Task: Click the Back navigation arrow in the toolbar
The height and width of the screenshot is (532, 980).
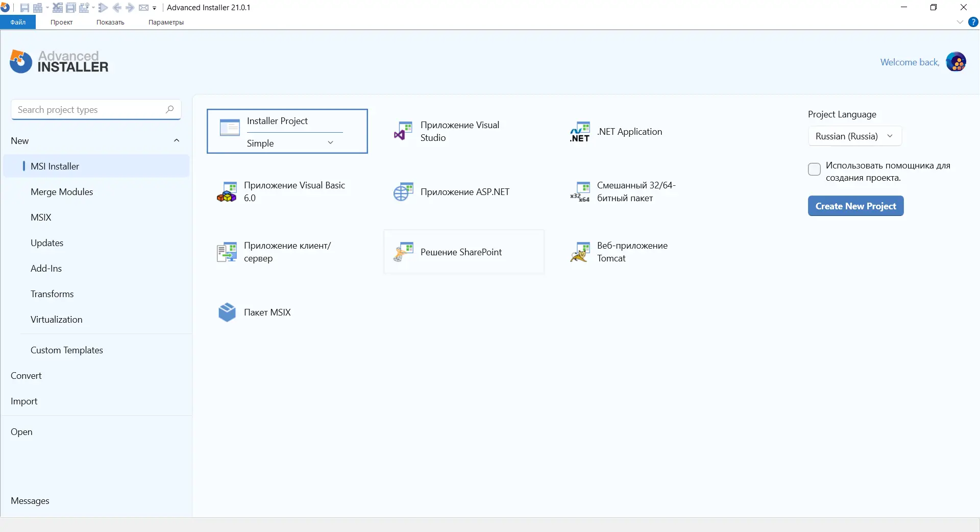Action: pyautogui.click(x=118, y=7)
